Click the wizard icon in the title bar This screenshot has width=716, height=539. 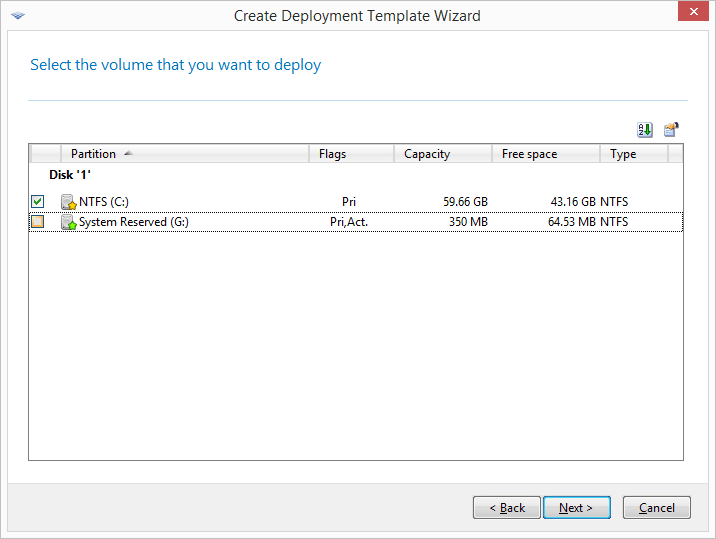click(18, 16)
